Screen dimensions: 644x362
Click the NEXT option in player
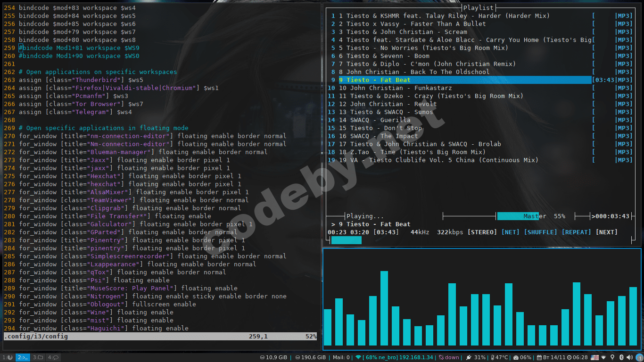point(606,232)
